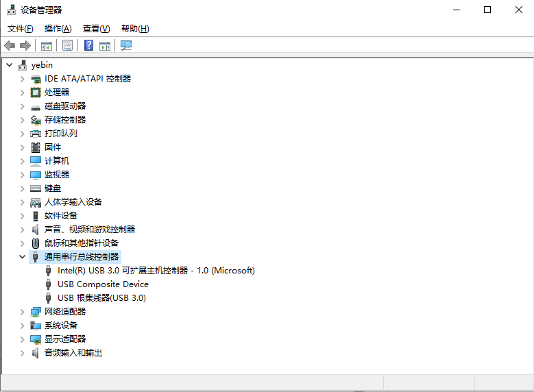Toggle the action pane toolbar icon
Screen dimensions: 534x392
click(x=105, y=46)
